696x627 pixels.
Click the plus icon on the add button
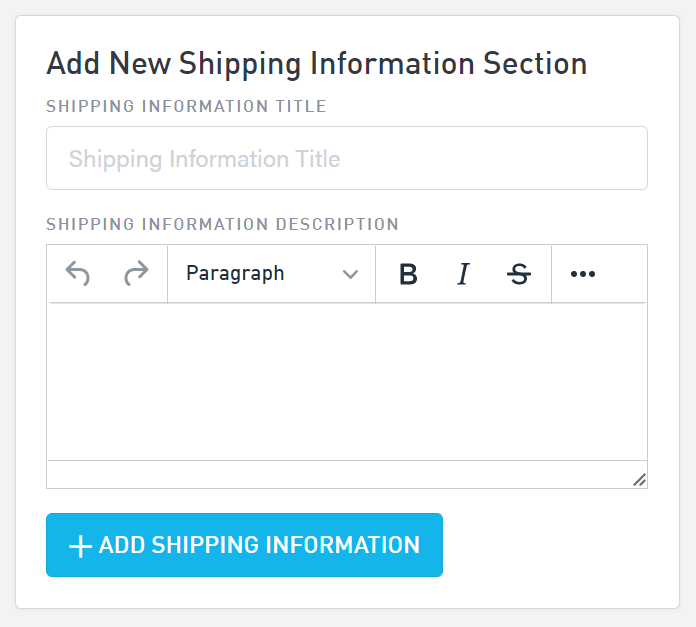coord(80,546)
